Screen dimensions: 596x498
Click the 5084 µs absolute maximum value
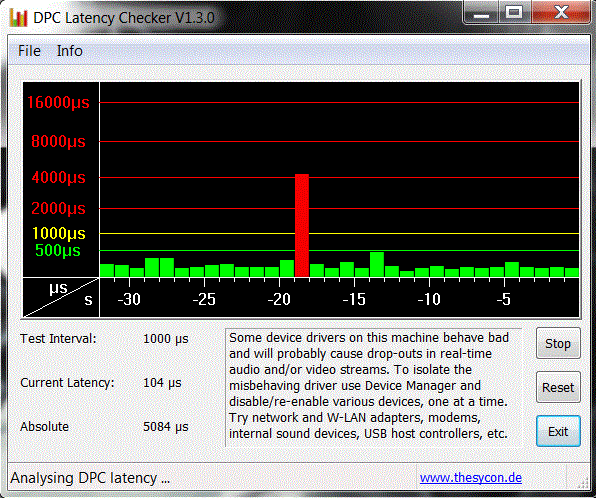pos(166,427)
